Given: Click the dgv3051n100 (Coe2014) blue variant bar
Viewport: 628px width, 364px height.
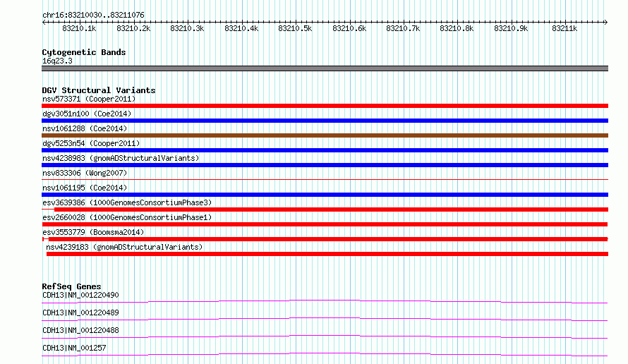Looking at the screenshot, I should tap(325, 121).
